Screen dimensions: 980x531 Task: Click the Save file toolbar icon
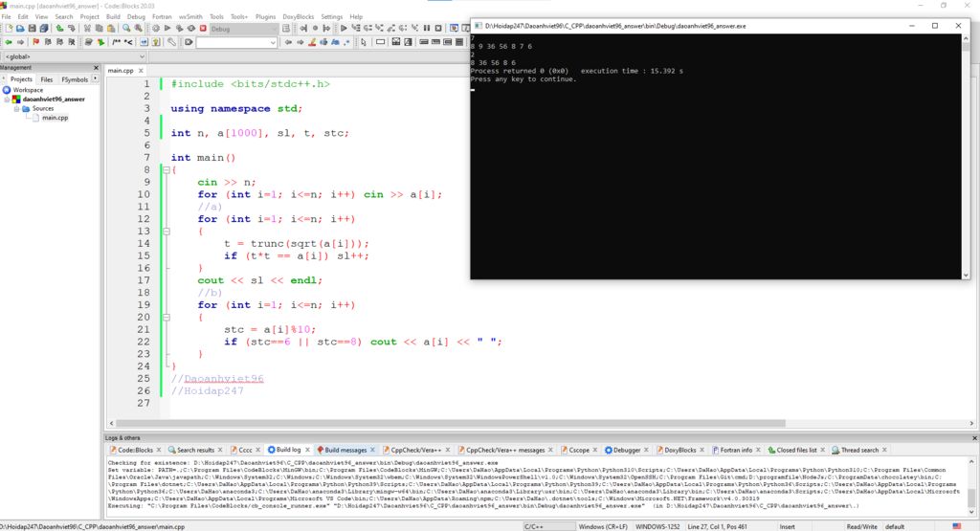pos(33,28)
